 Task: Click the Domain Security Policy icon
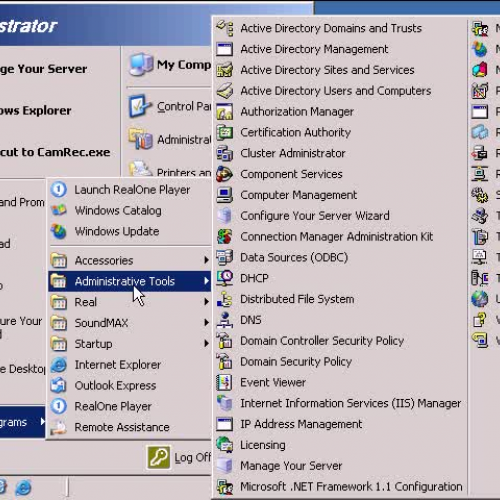point(225,362)
